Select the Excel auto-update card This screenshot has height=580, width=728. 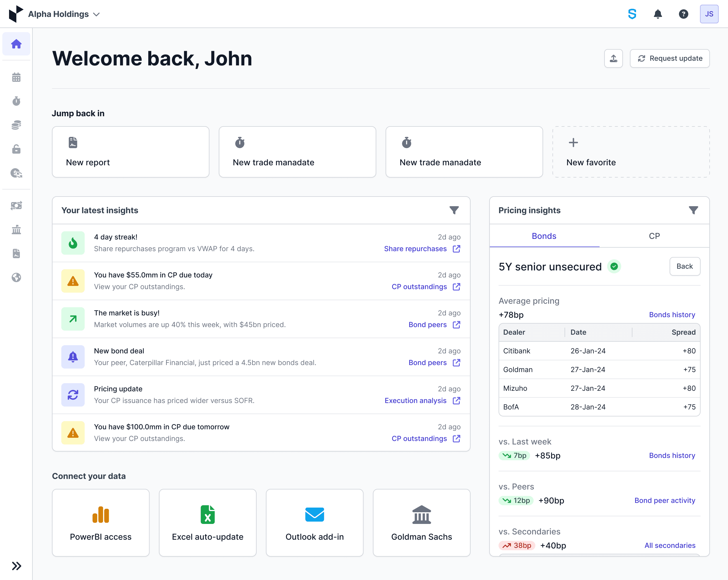pos(208,522)
